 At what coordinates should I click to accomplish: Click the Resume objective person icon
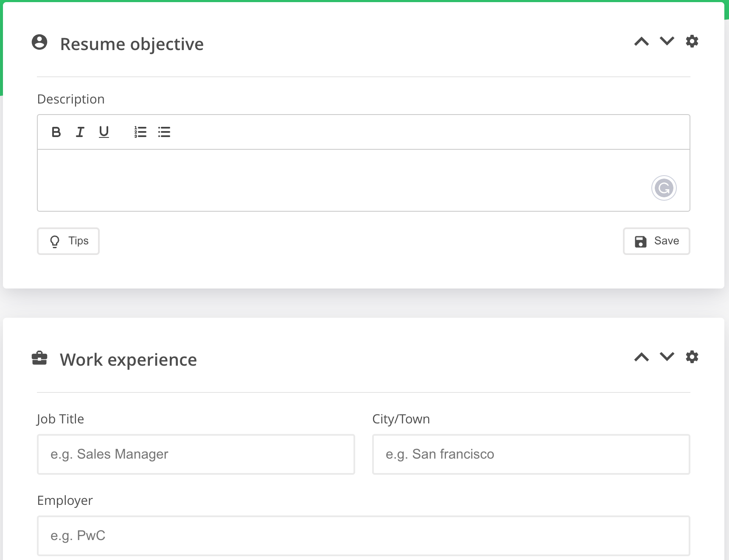click(39, 42)
